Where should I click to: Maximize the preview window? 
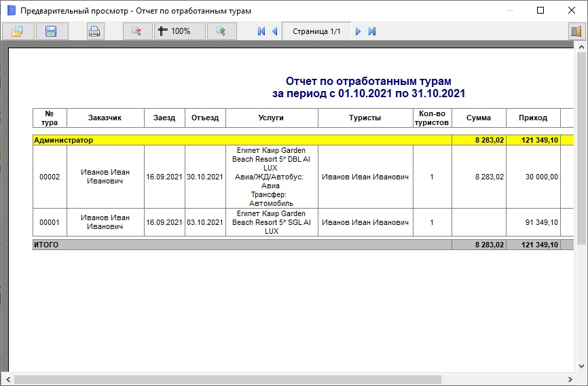(540, 11)
